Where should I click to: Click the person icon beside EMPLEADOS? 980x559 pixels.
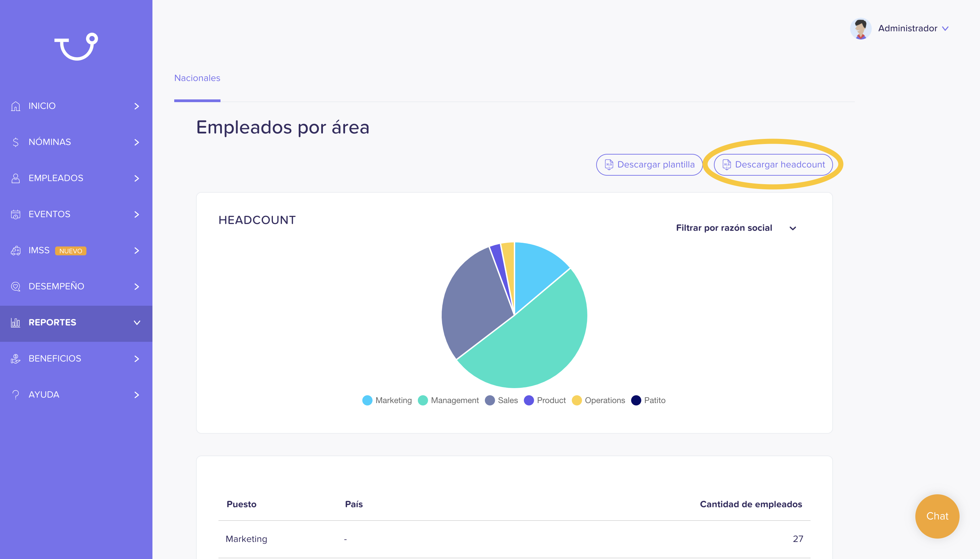[16, 178]
